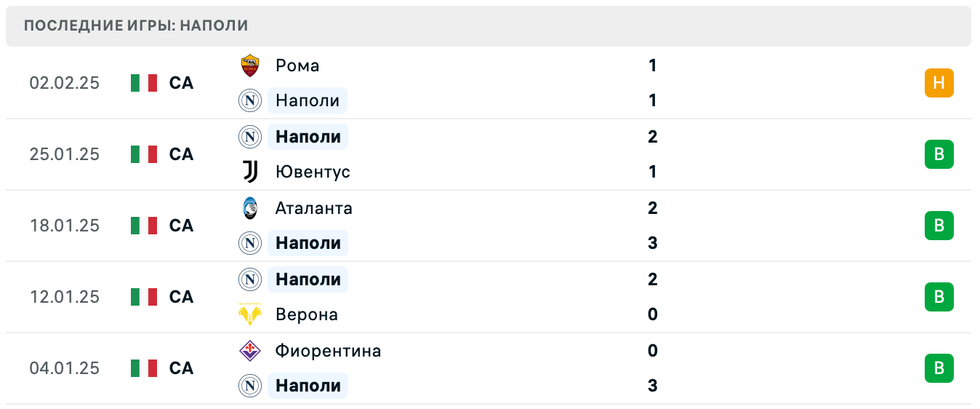The height and width of the screenshot is (409, 980).
Task: Click the 'Последние игры: Наполи' header
Action: click(136, 25)
